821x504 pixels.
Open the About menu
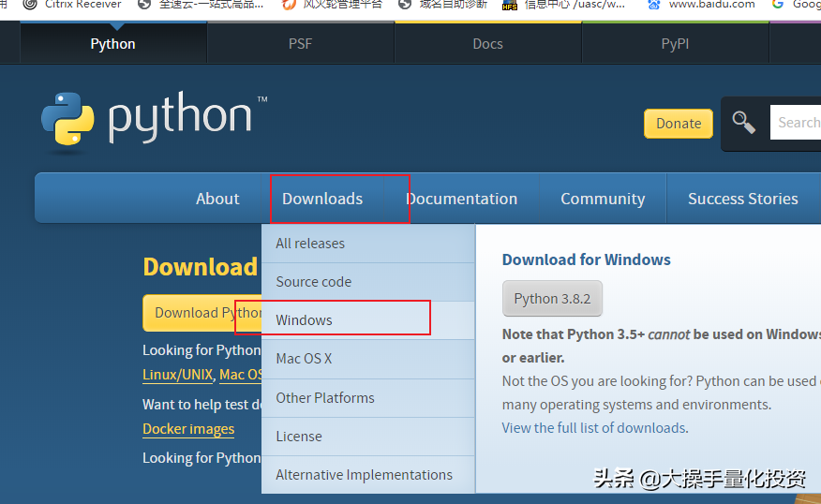coord(217,199)
